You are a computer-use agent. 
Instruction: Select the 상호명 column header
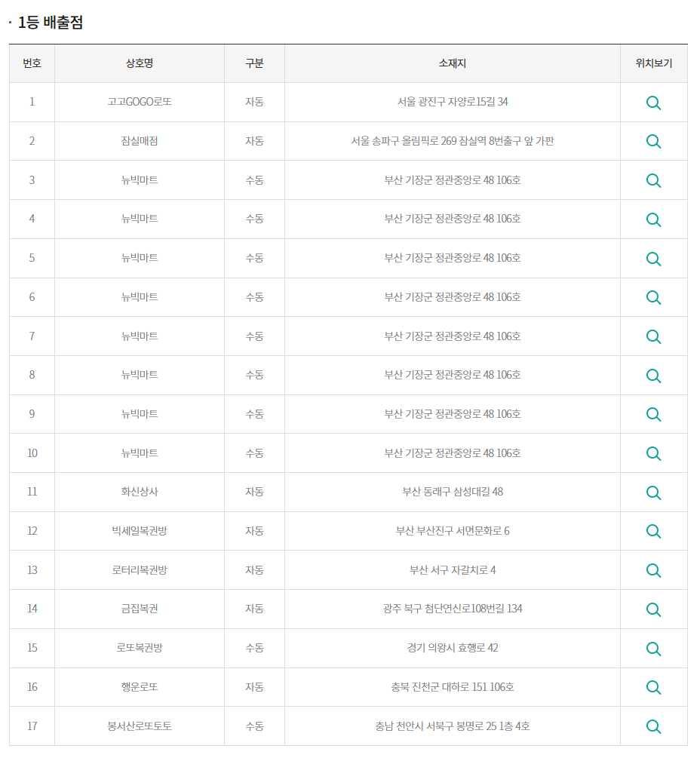[140, 63]
